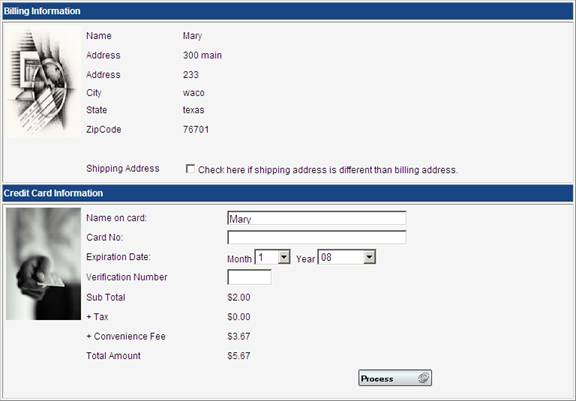Click the Billing Information section header
Image resolution: width=576 pixels, height=401 pixels.
tap(288, 11)
